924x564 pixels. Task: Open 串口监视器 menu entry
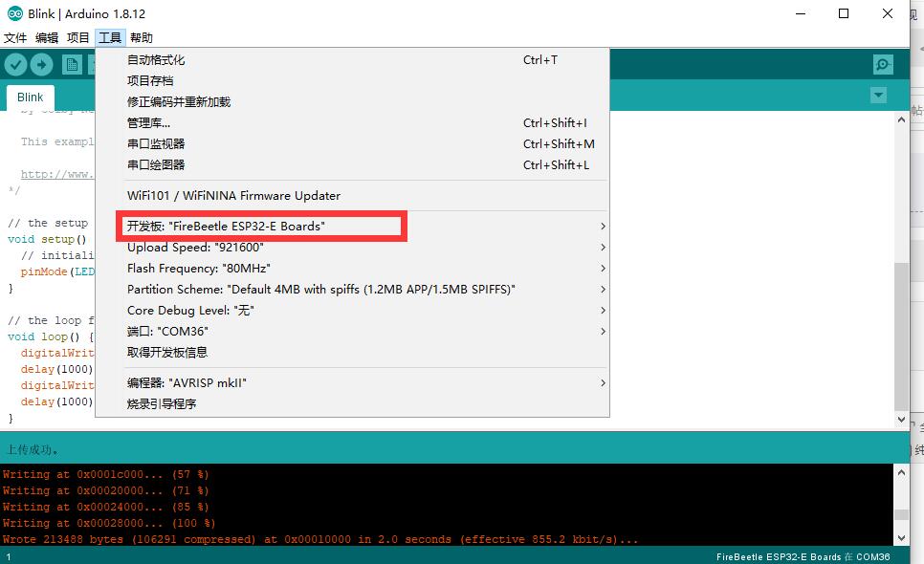click(x=352, y=143)
